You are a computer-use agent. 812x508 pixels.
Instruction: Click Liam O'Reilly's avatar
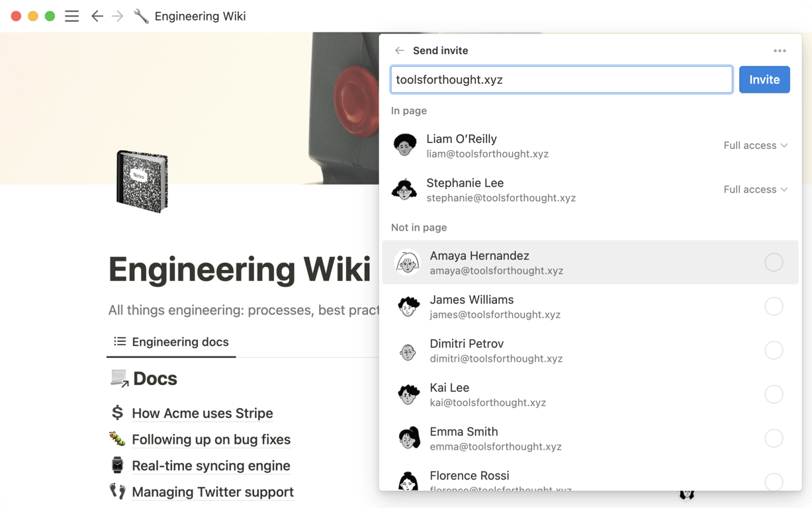click(404, 146)
